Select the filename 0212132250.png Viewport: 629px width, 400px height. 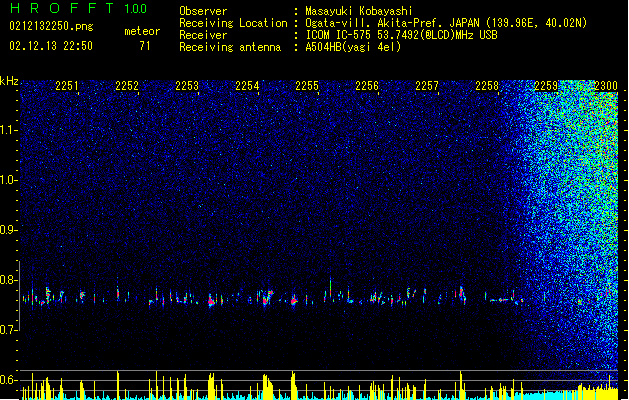(x=51, y=26)
